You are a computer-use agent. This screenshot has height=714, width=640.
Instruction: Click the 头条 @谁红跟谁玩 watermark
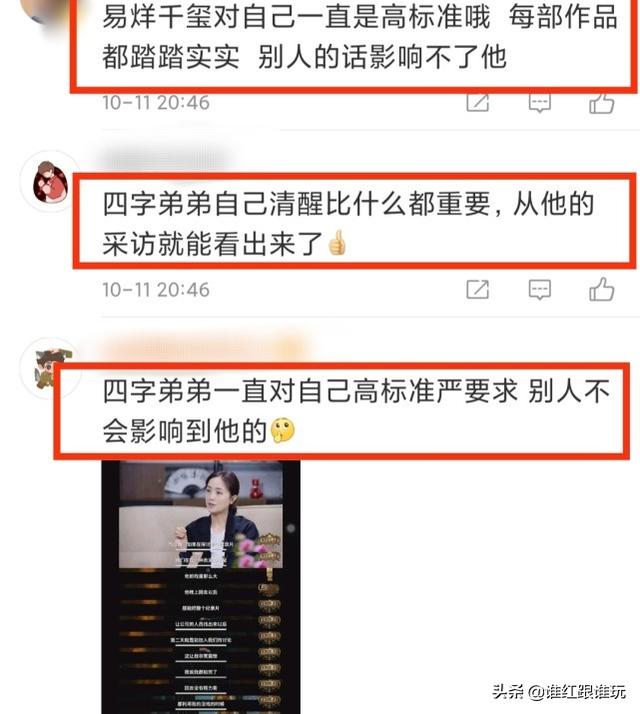coord(559,692)
